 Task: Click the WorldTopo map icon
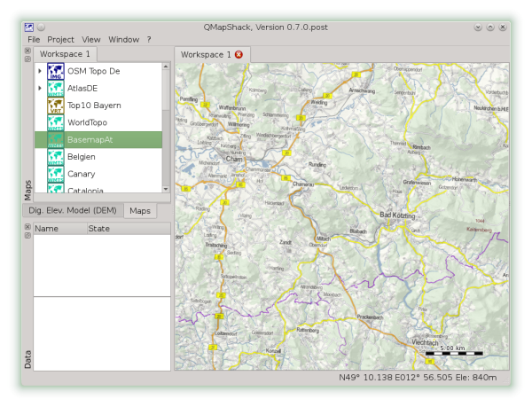click(x=56, y=122)
